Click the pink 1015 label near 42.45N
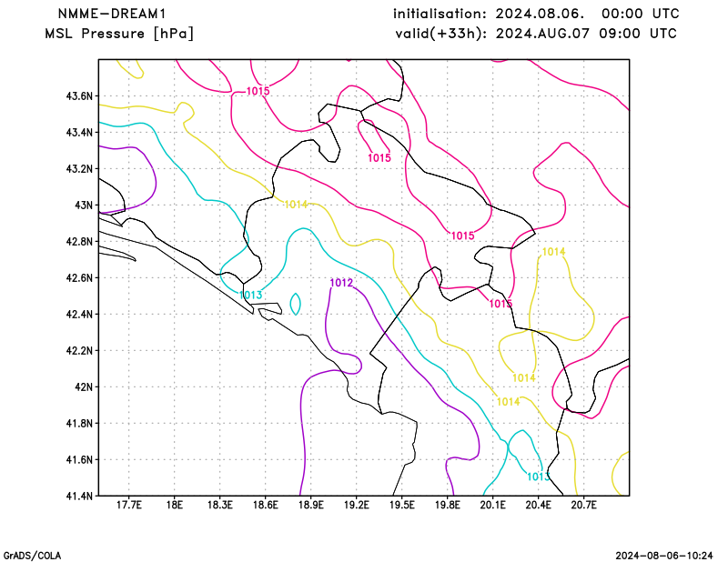728x562 pixels. (500, 304)
